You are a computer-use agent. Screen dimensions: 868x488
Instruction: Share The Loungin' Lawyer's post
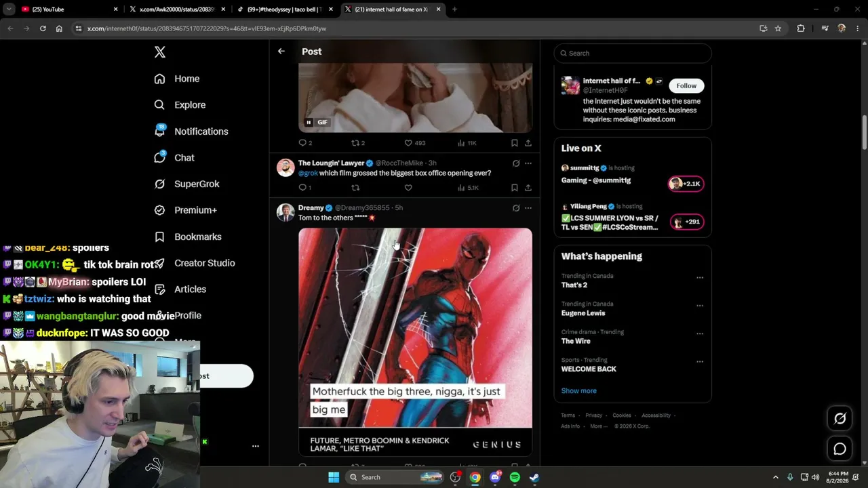(x=528, y=188)
